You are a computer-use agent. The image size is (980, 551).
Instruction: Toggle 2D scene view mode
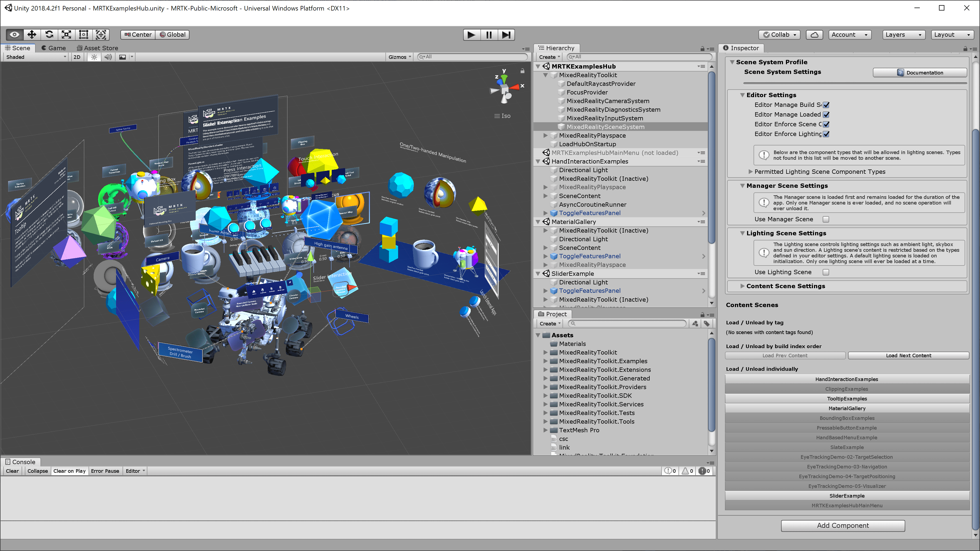click(77, 57)
